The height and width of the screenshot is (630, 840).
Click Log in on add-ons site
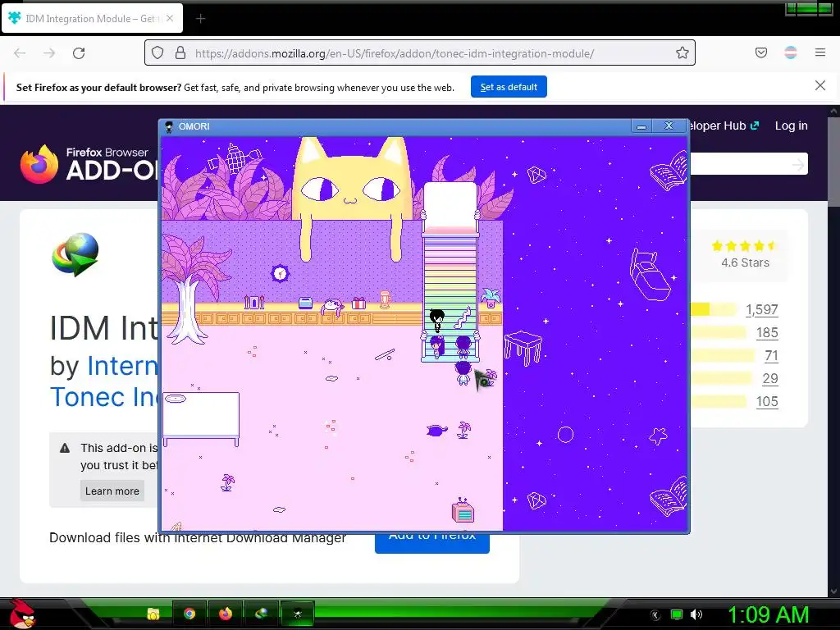click(792, 126)
